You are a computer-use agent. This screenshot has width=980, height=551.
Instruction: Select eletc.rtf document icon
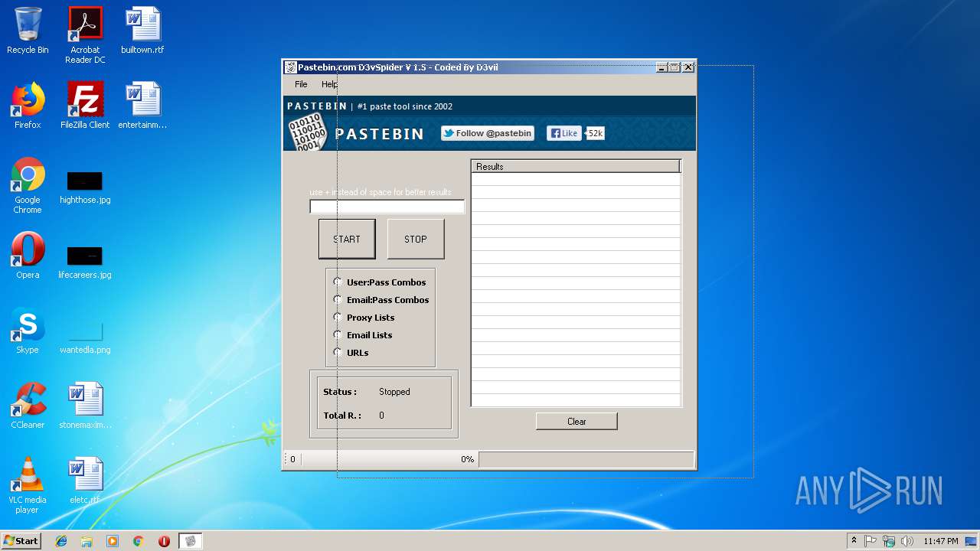(85, 481)
